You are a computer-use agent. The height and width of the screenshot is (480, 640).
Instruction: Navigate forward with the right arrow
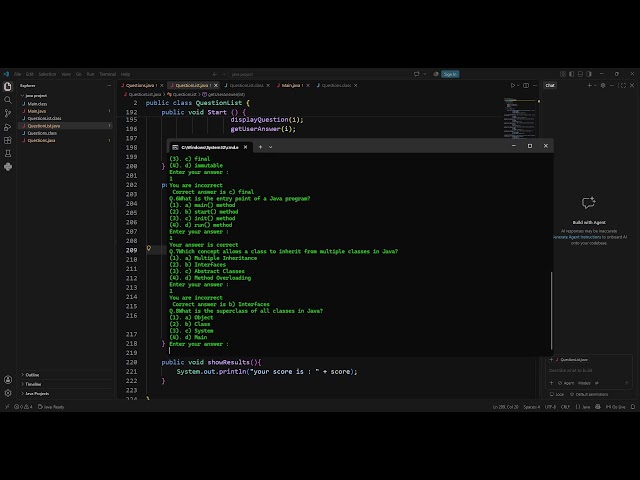[x=223, y=74]
